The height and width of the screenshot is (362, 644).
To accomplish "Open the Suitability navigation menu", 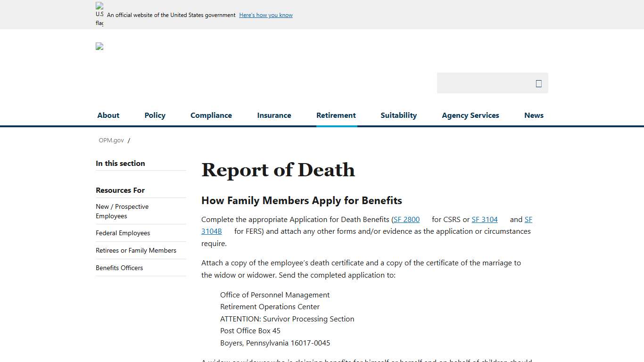I will coord(398,115).
